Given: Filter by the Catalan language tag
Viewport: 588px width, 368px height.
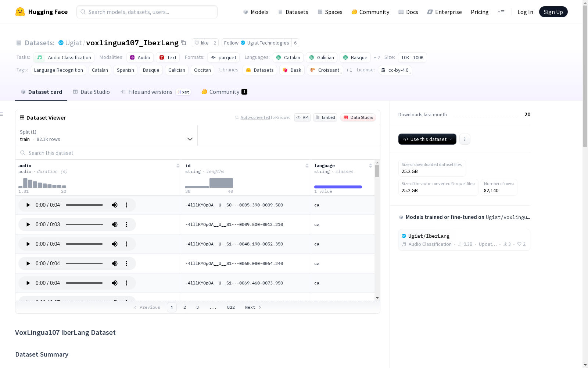Looking at the screenshot, I should pos(288,57).
